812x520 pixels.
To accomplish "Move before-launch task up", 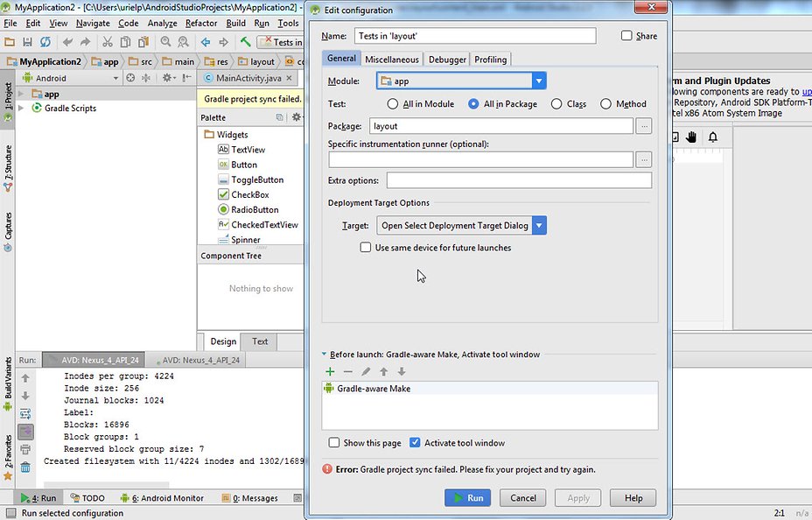I will tap(384, 371).
